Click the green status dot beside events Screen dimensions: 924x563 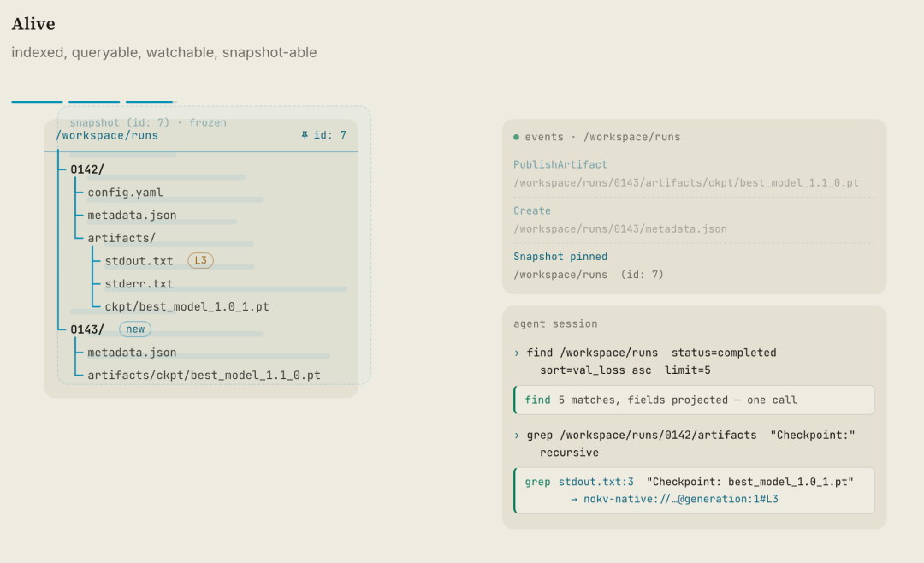pos(516,138)
